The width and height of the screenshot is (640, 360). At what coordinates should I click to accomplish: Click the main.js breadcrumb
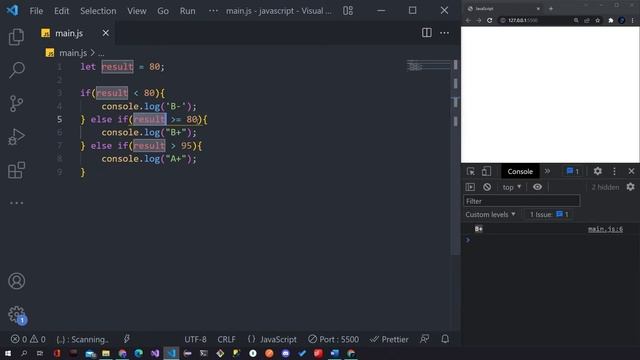[x=73, y=53]
